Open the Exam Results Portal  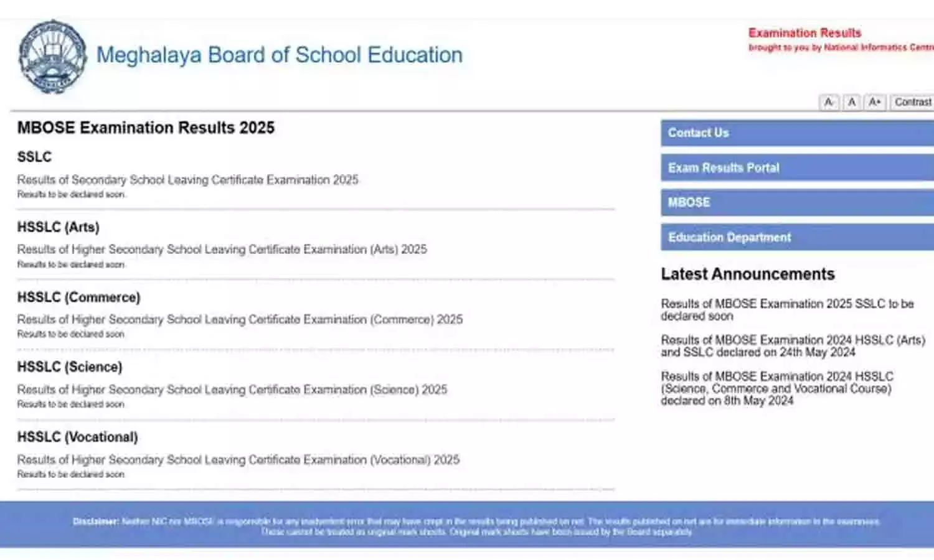pos(724,167)
